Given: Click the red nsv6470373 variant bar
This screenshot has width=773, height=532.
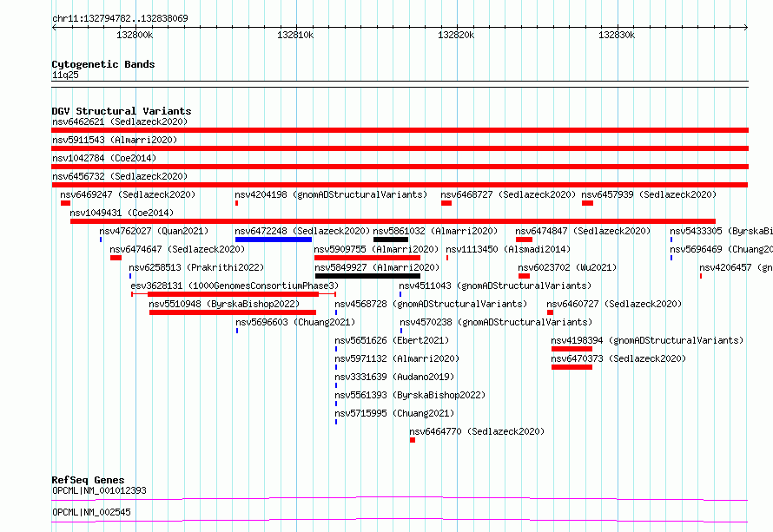Looking at the screenshot, I should 571,367.
